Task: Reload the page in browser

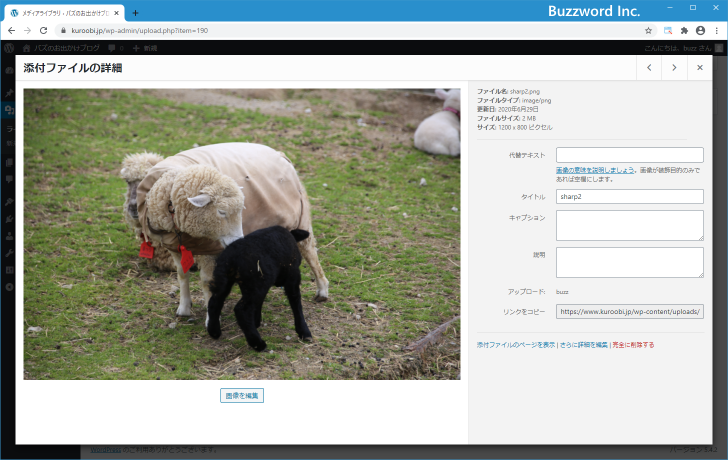Action: [43, 30]
